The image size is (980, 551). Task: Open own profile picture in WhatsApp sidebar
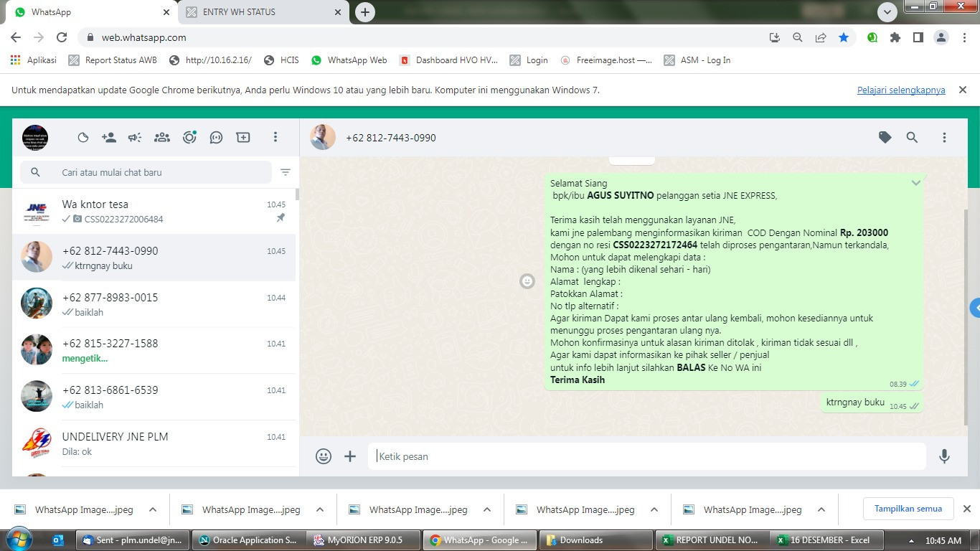coord(35,137)
